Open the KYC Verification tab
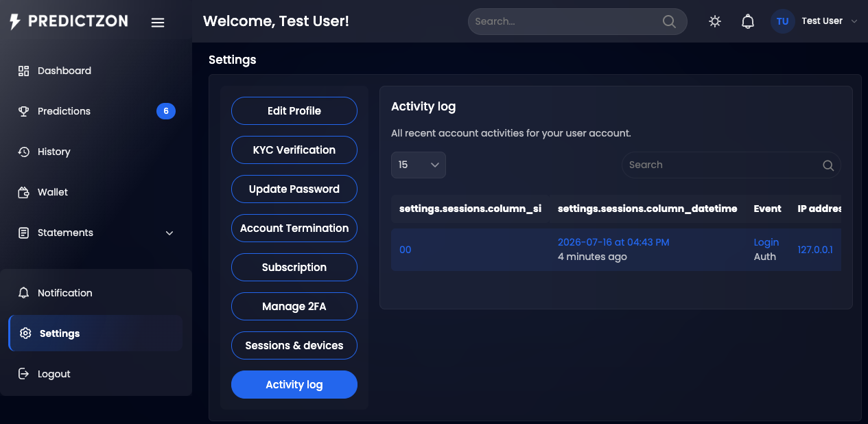This screenshot has height=424, width=868. [294, 150]
